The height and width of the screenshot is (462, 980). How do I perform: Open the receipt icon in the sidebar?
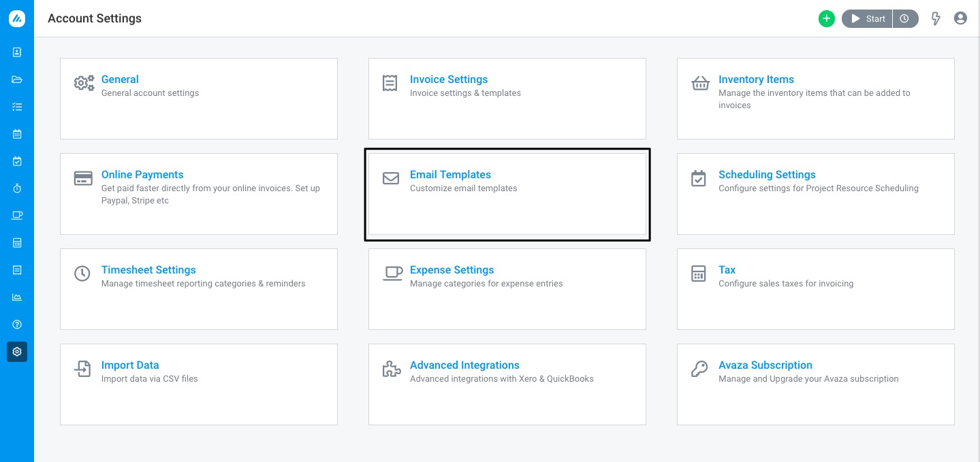[17, 270]
